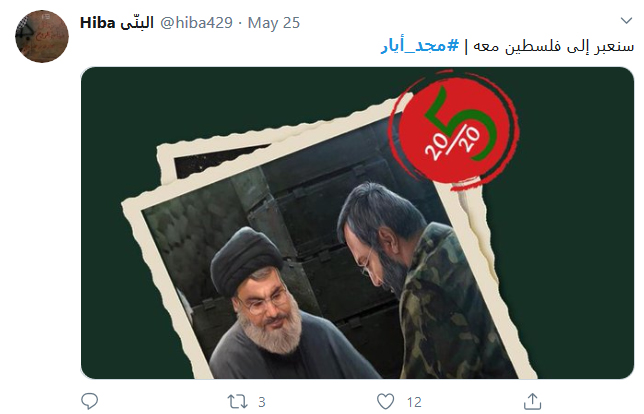644x414 pixels.
Task: Click the red 20/20 stamp badge in the image
Action: tap(454, 129)
